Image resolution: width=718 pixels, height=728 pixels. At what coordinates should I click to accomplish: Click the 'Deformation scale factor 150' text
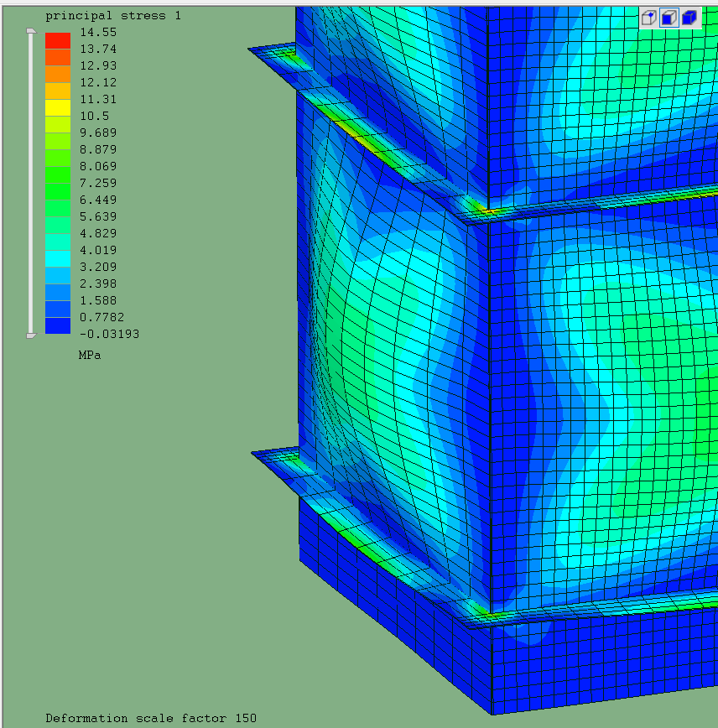(x=151, y=718)
